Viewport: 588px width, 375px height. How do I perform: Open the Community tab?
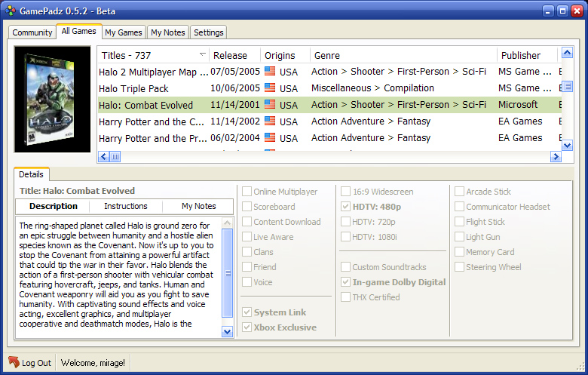coord(32,32)
